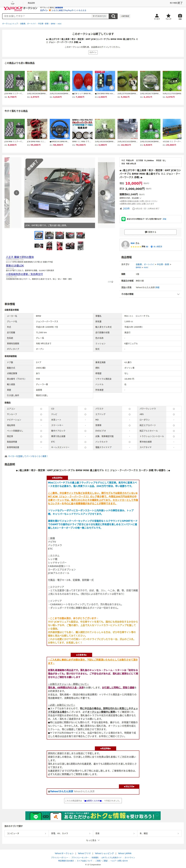The image size is (186, 868).
Task: Click the bid count hammer icon
Action: pos(121,209)
